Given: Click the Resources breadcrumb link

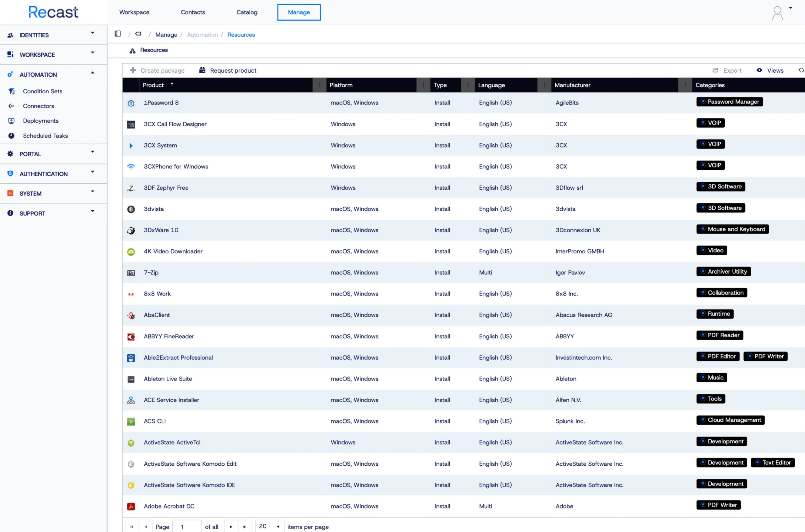Looking at the screenshot, I should pyautogui.click(x=241, y=35).
